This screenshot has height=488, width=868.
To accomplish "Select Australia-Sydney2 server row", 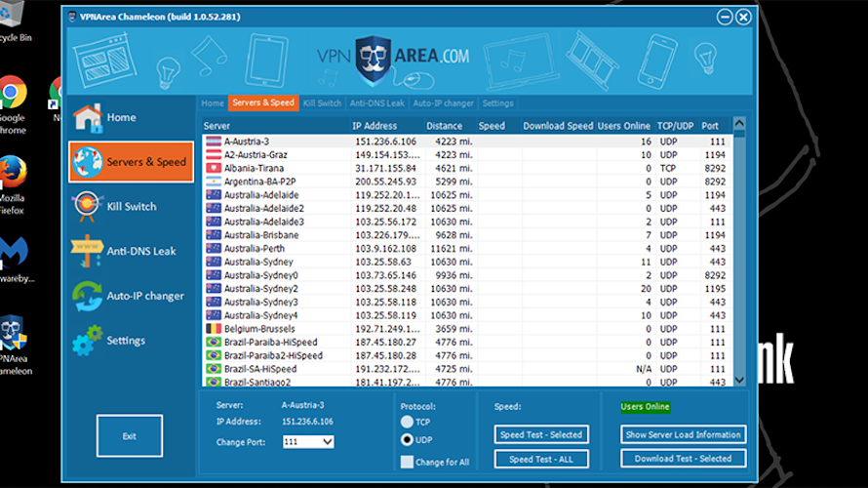I will [468, 289].
